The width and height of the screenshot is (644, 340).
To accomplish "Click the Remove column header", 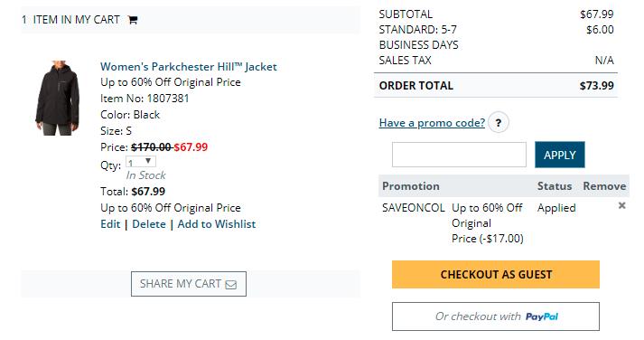I will click(604, 186).
